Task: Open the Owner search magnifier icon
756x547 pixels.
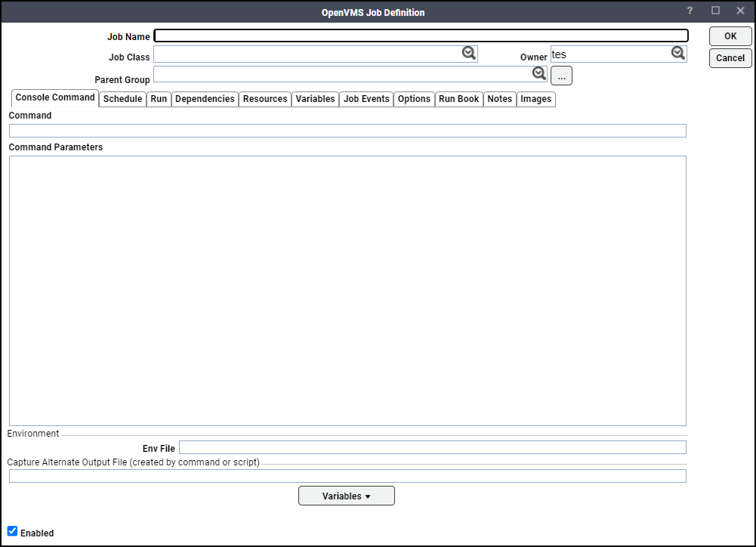Action: pos(677,53)
